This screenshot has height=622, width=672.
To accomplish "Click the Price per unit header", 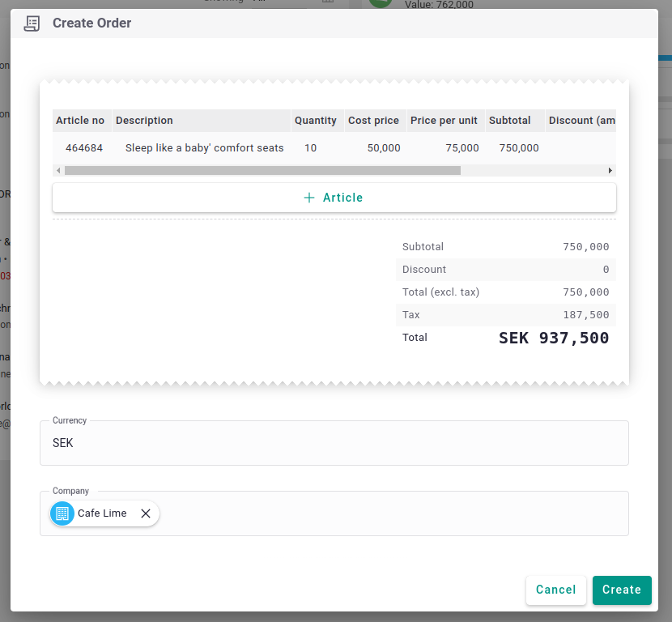I will point(444,121).
